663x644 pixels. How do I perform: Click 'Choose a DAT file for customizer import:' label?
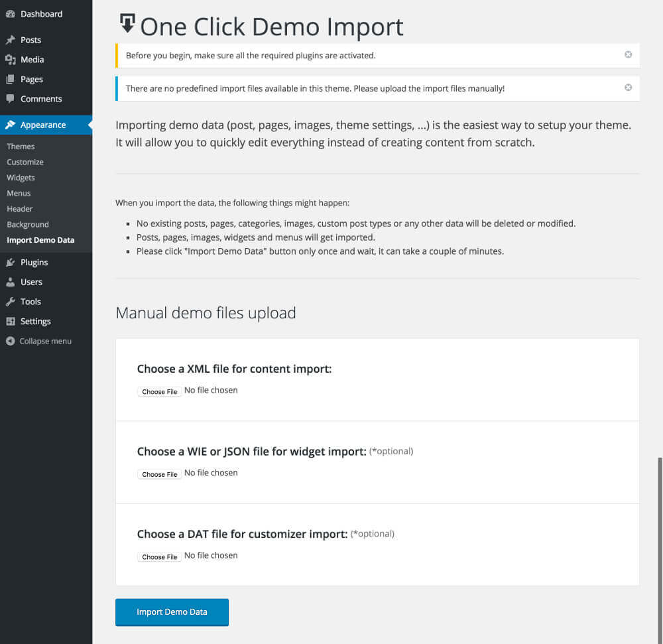pyautogui.click(x=242, y=534)
